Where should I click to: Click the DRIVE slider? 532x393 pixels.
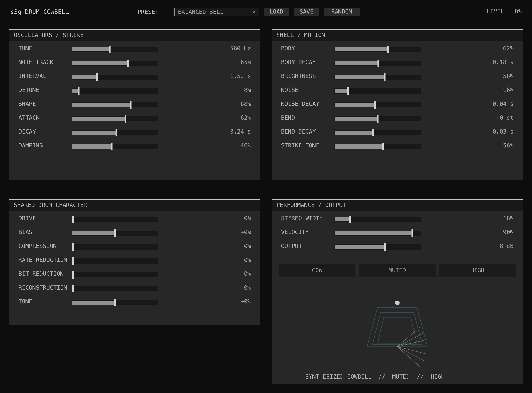(x=115, y=219)
